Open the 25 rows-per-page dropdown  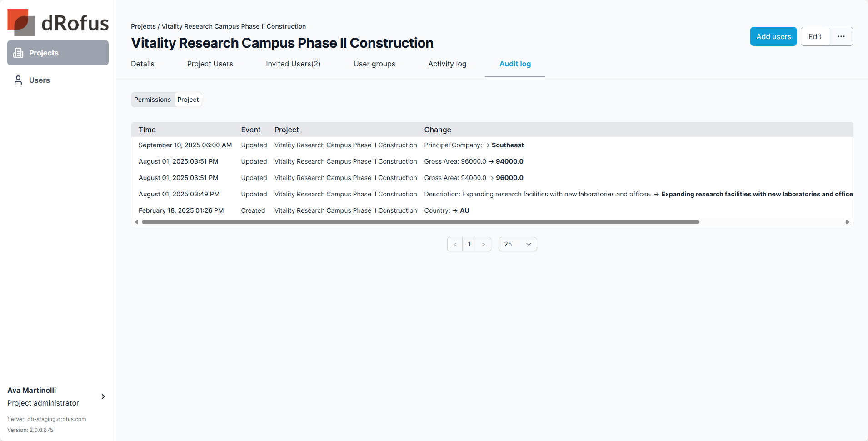point(518,244)
